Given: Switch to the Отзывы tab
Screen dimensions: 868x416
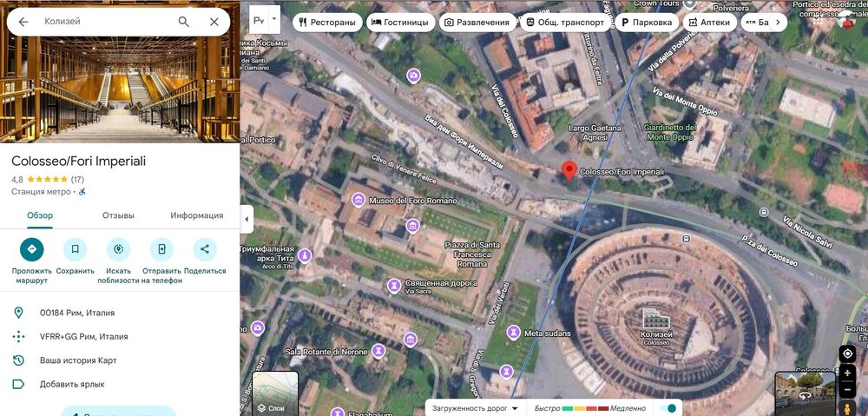Looking at the screenshot, I should pyautogui.click(x=118, y=215).
